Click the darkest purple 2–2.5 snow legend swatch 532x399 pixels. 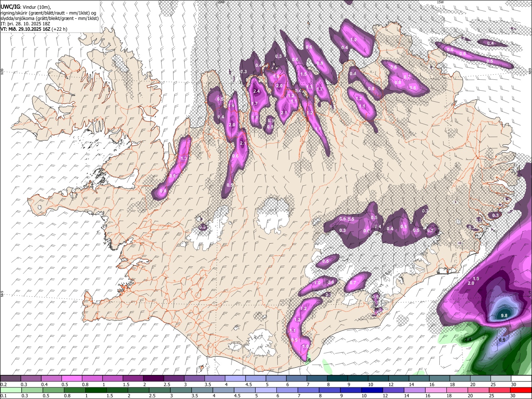click(x=153, y=379)
